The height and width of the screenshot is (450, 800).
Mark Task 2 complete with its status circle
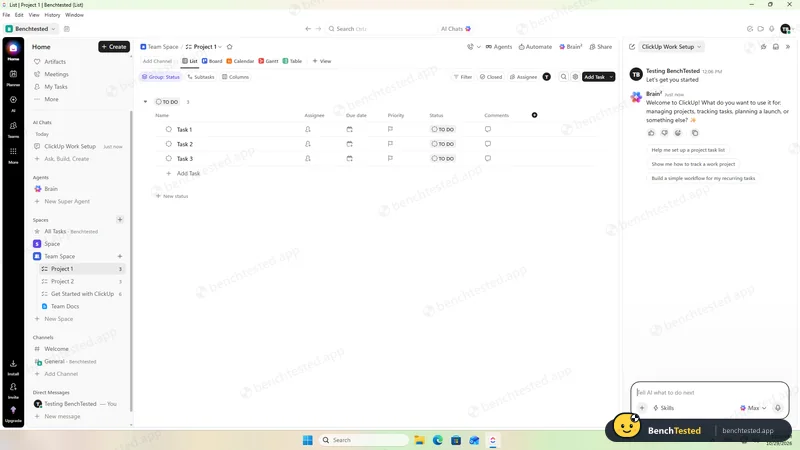click(x=168, y=144)
